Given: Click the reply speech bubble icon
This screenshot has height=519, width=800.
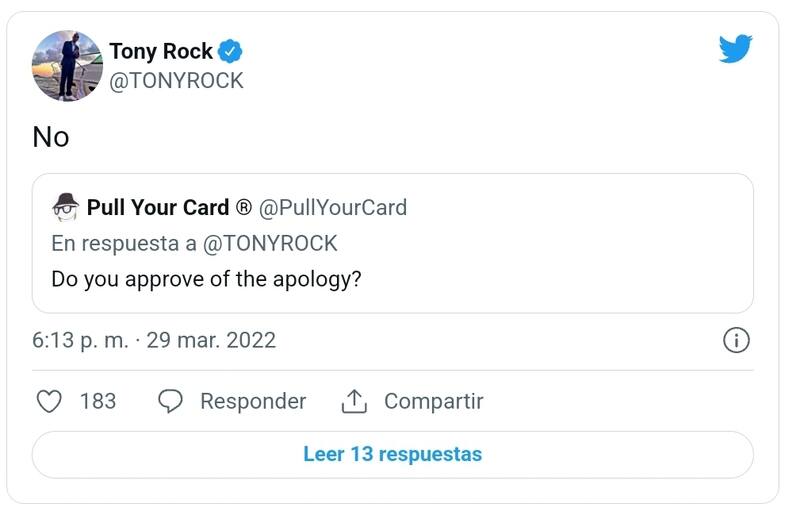Looking at the screenshot, I should 171,401.
